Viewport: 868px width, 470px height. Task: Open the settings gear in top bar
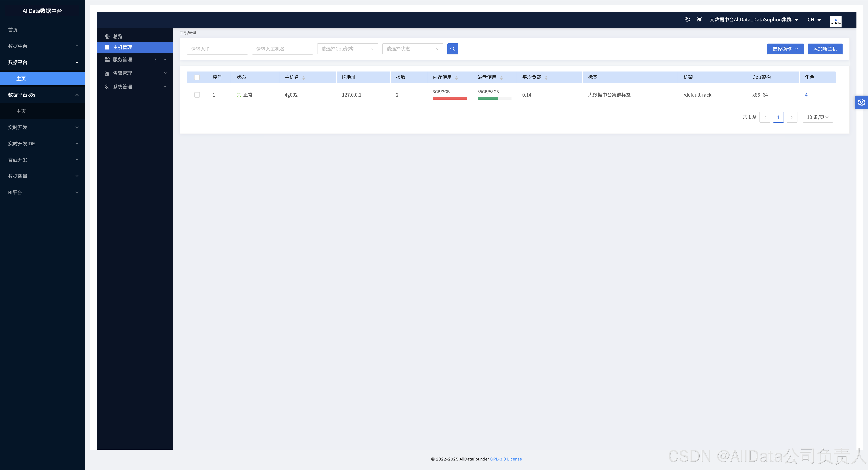(x=687, y=19)
